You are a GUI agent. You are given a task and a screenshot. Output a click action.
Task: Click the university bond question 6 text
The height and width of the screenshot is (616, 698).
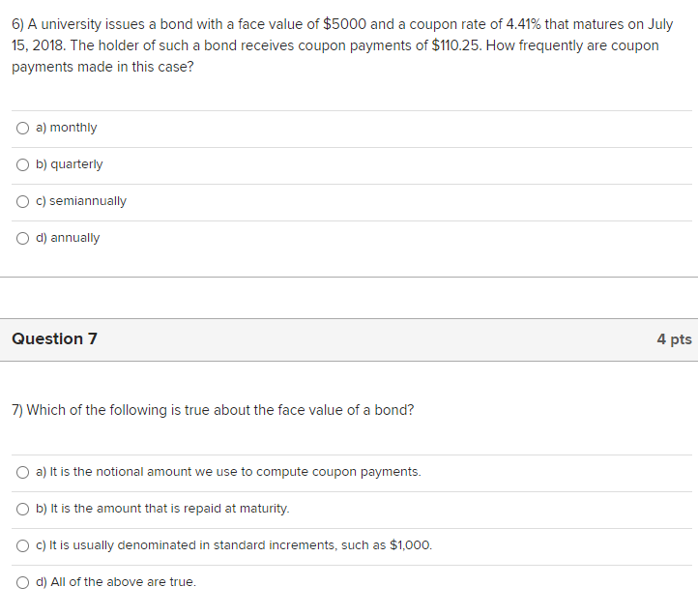pyautogui.click(x=338, y=45)
